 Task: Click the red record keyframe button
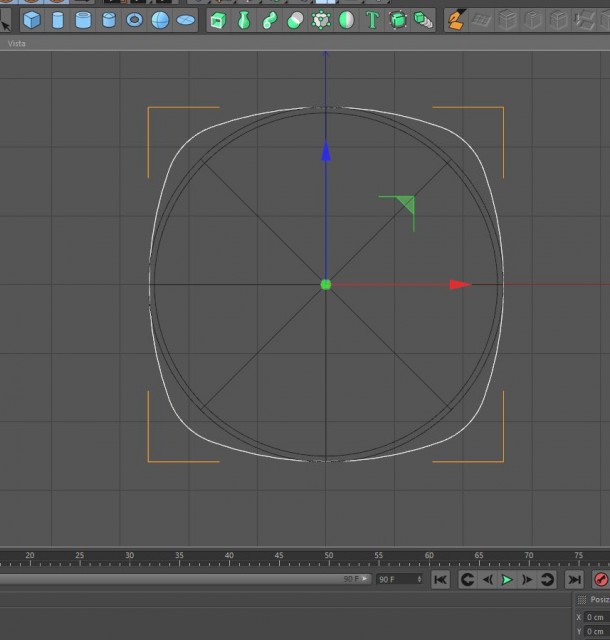(x=601, y=580)
